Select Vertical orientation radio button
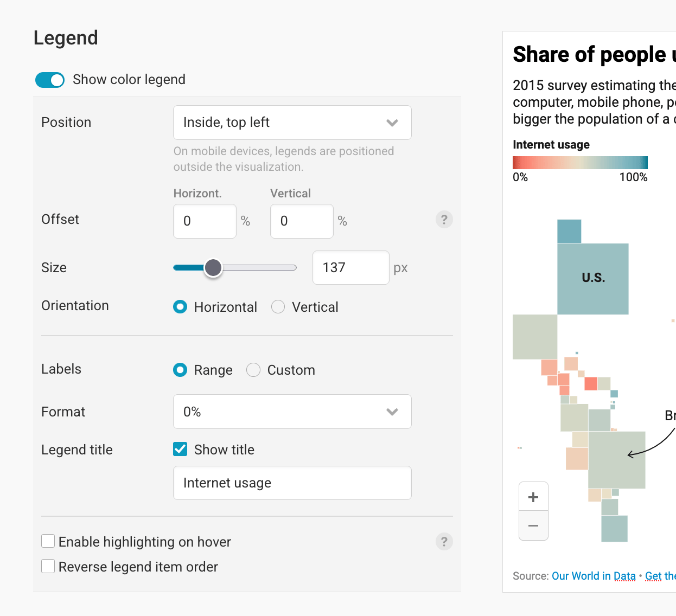The width and height of the screenshot is (676, 616). tap(278, 307)
